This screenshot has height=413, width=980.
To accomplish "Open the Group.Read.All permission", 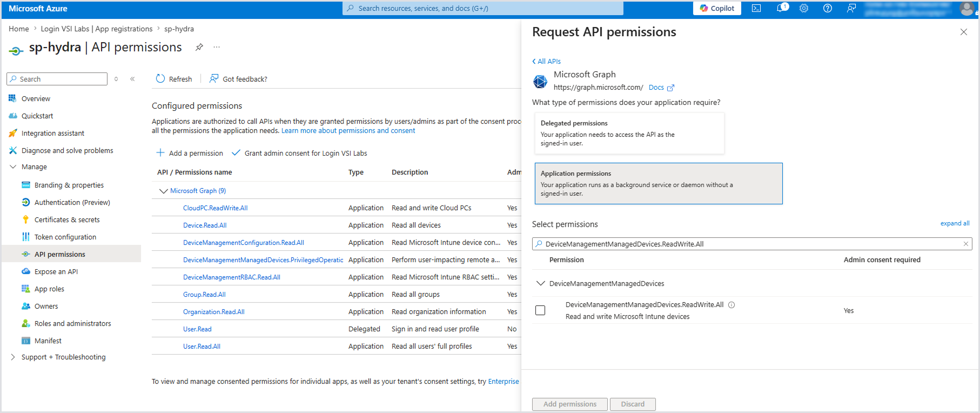I will [204, 294].
